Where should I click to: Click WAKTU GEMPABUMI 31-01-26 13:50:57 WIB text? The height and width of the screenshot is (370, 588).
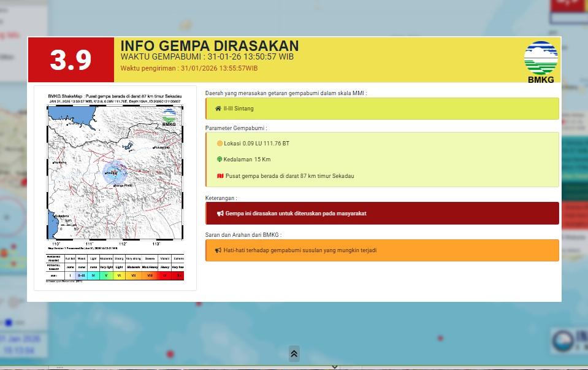207,56
